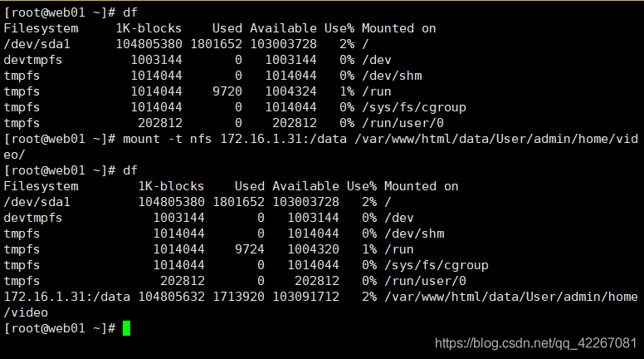Click the green terminal cursor block

[126, 328]
